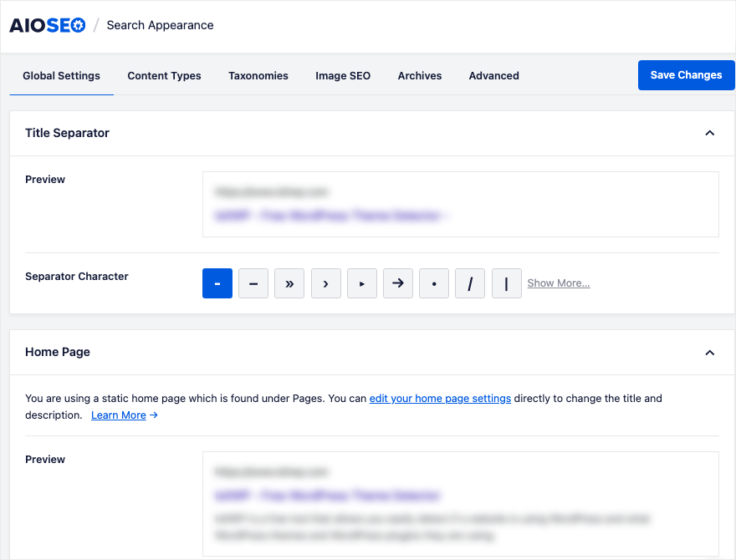Open the Global Settings tab
The height and width of the screenshot is (560, 736).
pyautogui.click(x=62, y=76)
